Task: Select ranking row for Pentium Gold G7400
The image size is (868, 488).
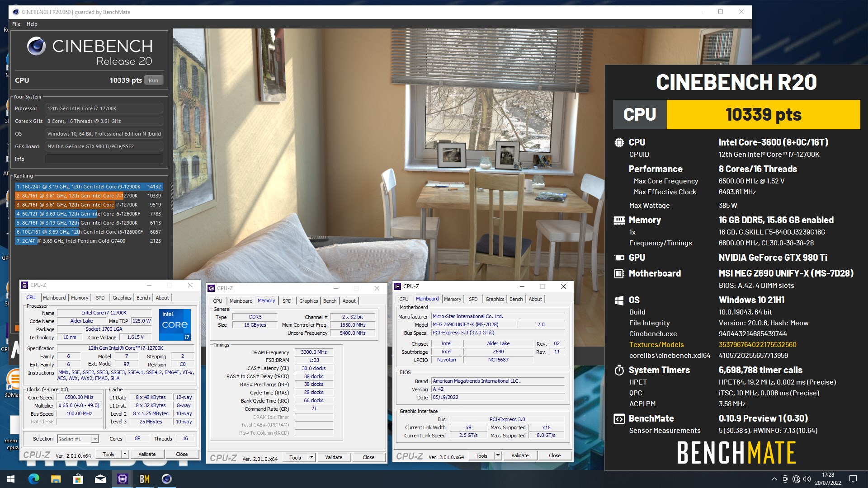Action: (x=89, y=241)
